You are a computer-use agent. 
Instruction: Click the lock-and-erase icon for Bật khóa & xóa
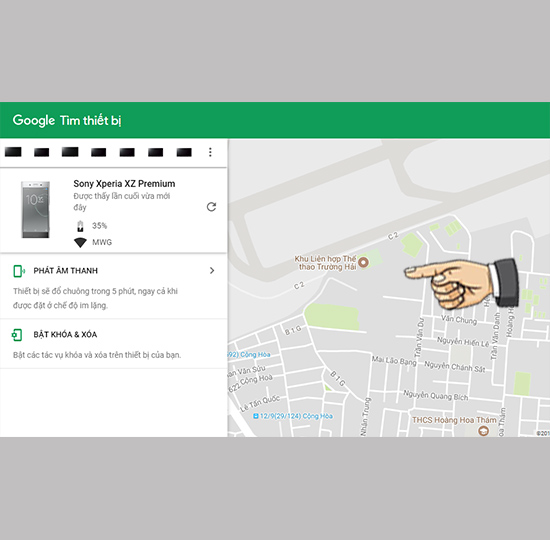(x=17, y=335)
